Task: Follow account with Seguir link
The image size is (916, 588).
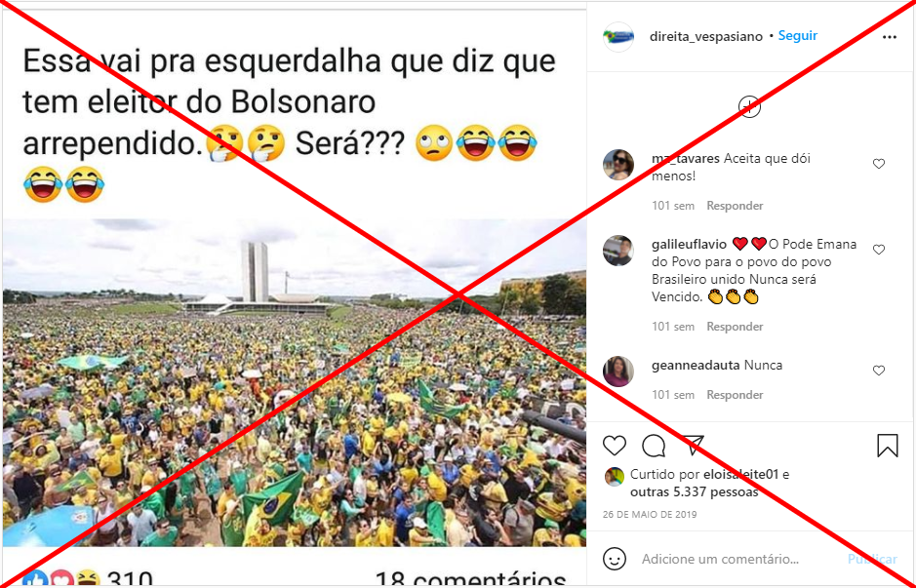Action: click(797, 36)
